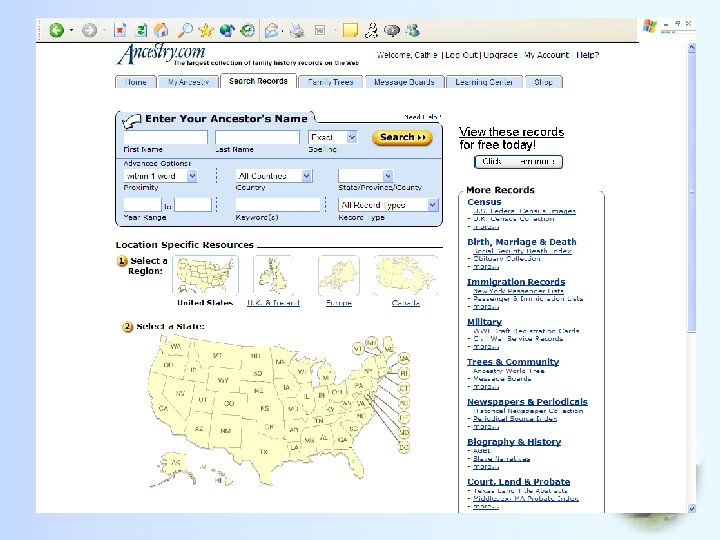Switch to the Family Trees tab
The image size is (720, 540).
click(331, 82)
